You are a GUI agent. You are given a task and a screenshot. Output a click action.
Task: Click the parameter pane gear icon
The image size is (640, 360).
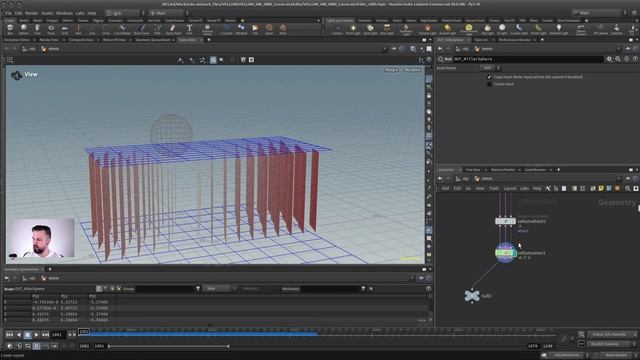[609, 59]
